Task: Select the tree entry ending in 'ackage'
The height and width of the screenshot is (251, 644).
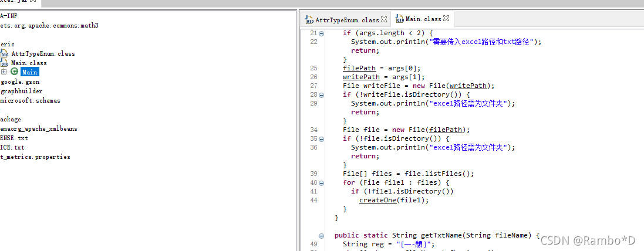Action: 11,120
